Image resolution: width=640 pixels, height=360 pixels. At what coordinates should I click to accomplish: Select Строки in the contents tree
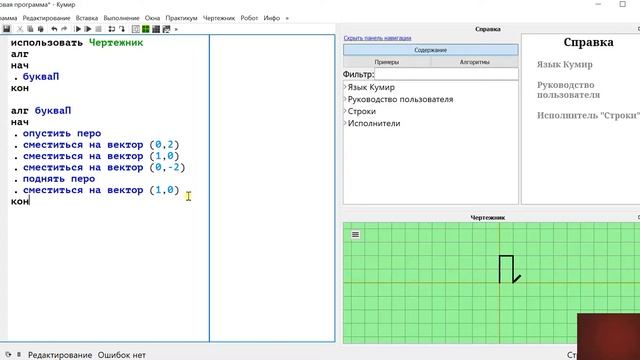coord(362,111)
